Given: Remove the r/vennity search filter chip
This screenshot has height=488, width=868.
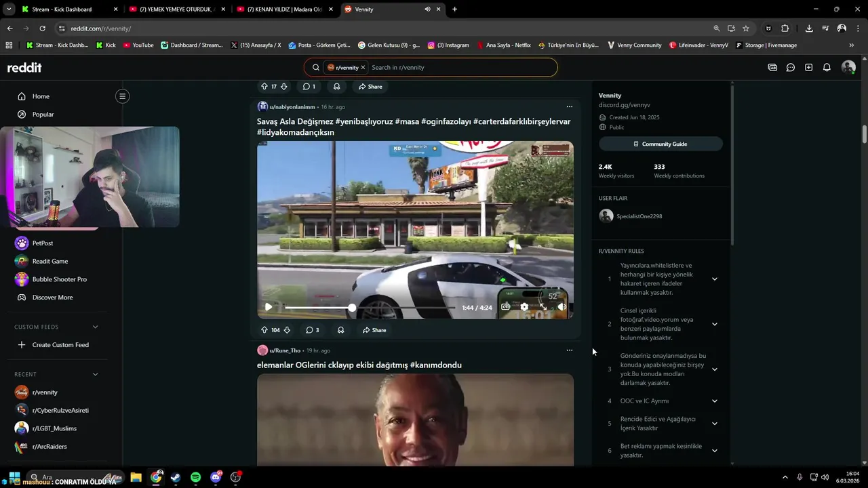Looking at the screenshot, I should coord(363,68).
